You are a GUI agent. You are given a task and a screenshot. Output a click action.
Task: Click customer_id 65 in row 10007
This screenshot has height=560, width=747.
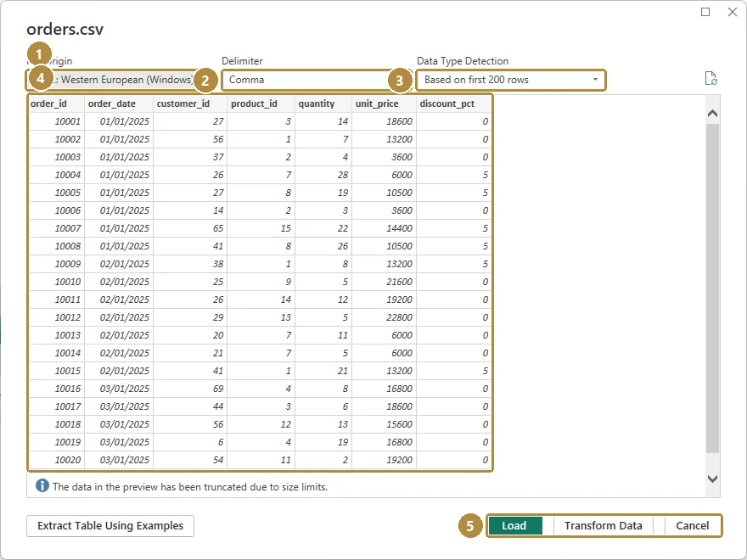coord(190,228)
